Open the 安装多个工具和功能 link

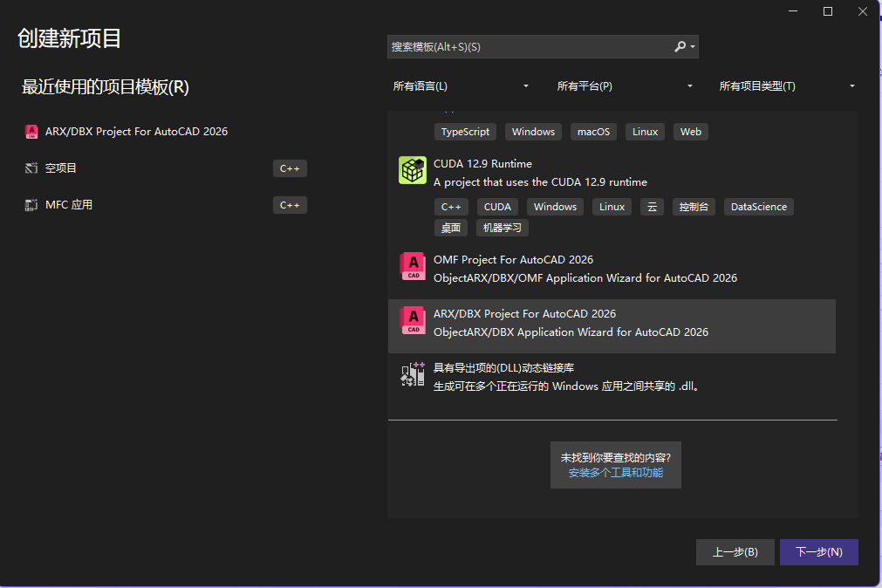tap(615, 473)
